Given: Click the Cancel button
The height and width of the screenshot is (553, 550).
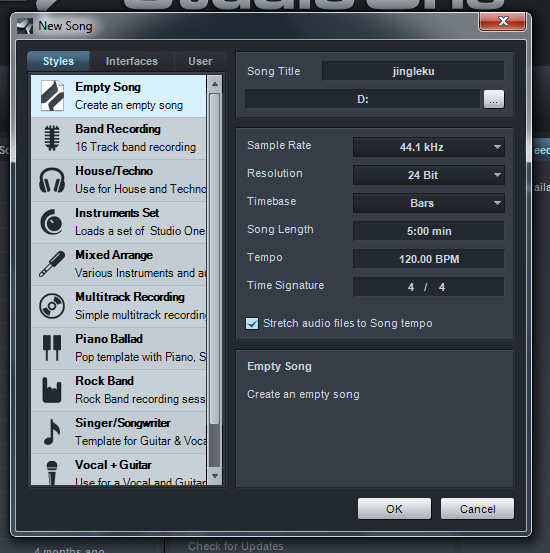Looking at the screenshot, I should (477, 509).
